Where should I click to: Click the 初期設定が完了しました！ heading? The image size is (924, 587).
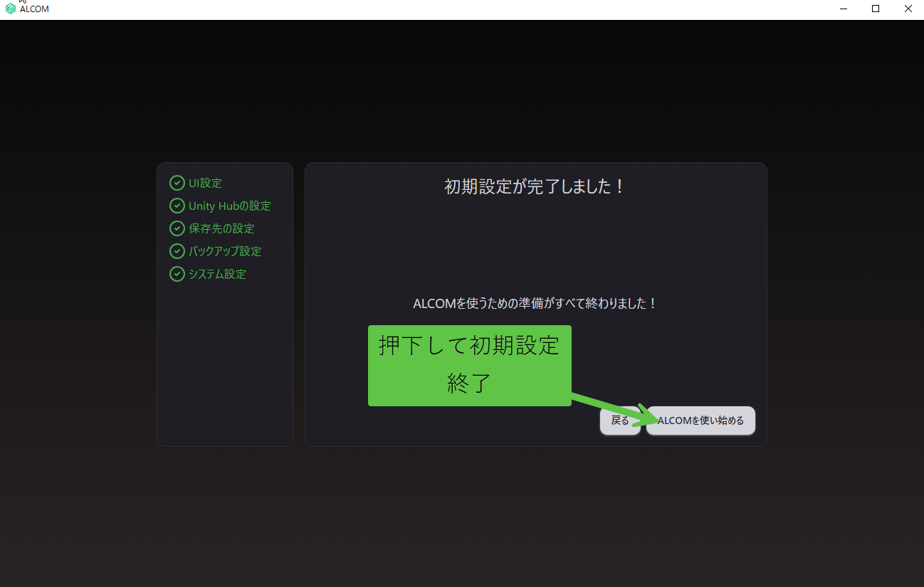[x=535, y=186]
